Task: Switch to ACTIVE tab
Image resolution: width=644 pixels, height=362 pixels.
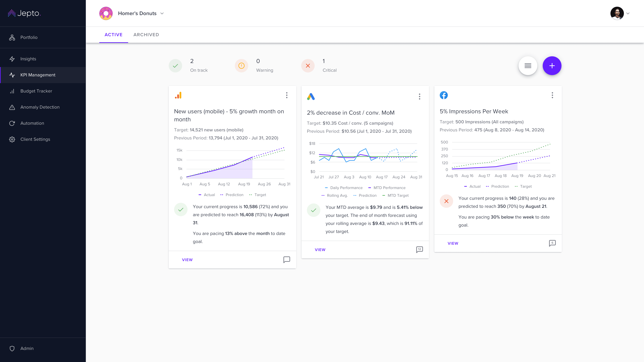Action: pos(114,35)
